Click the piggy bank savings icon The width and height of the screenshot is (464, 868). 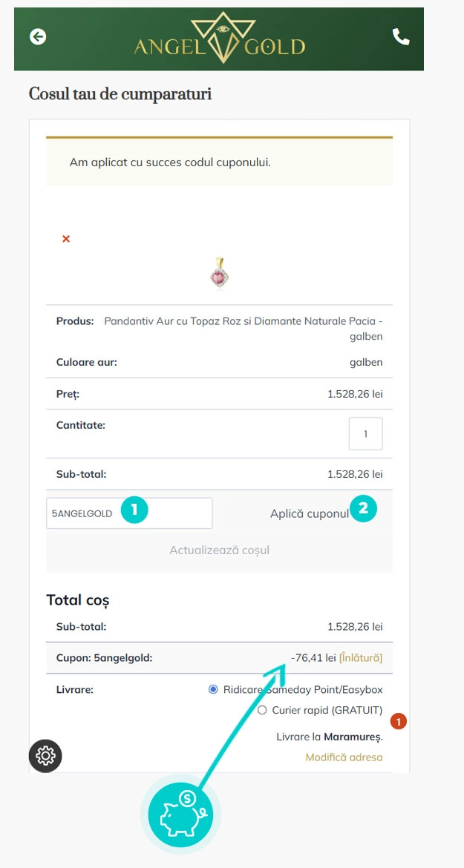(x=181, y=814)
